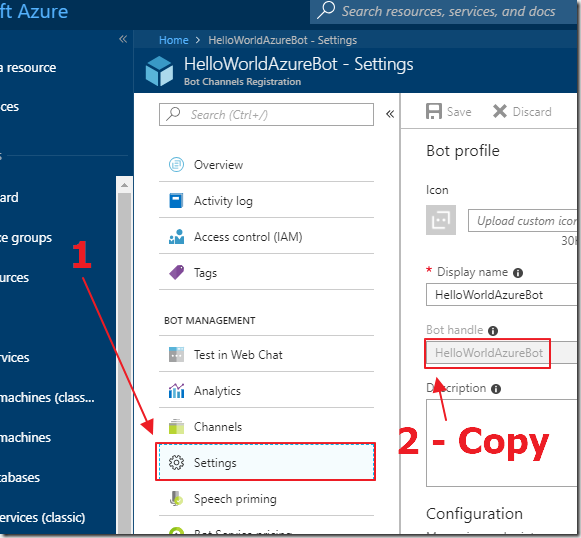This screenshot has width=581, height=538.
Task: Click the sidebar scrollbar up arrow
Action: click(x=124, y=185)
